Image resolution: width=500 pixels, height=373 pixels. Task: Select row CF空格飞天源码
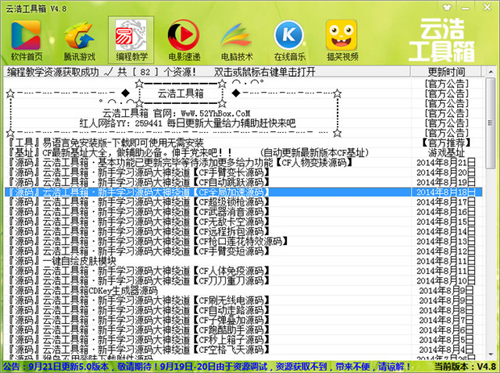[242, 350]
